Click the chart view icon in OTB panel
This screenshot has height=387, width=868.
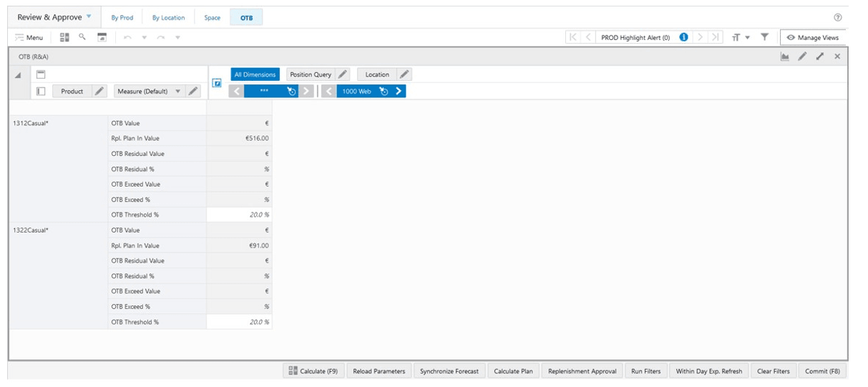(x=785, y=57)
